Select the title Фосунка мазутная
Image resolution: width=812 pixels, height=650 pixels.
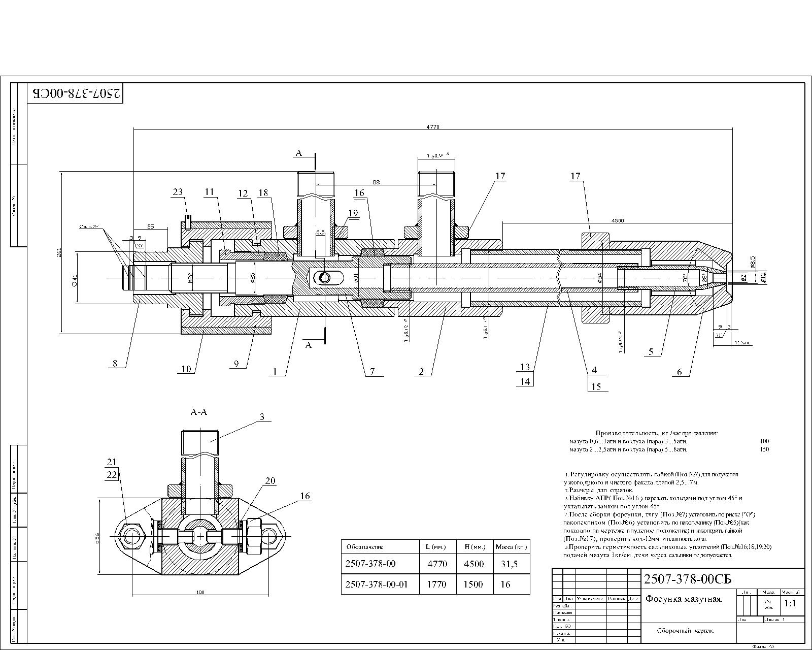684,599
